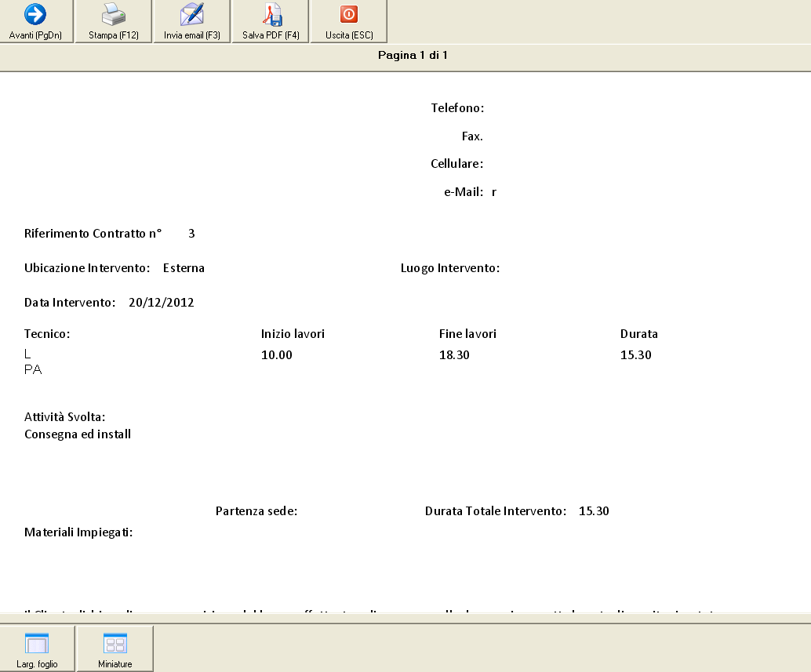Save report as PDF with Salva PDF
Viewport: 811px width, 672px height.
click(x=271, y=21)
